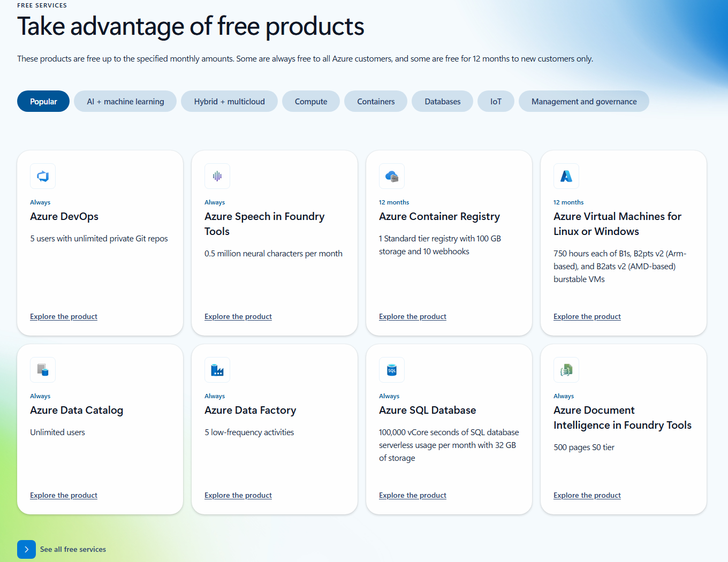Click '5 low-frequency activities' text
This screenshot has width=728, height=562.
coord(249,432)
